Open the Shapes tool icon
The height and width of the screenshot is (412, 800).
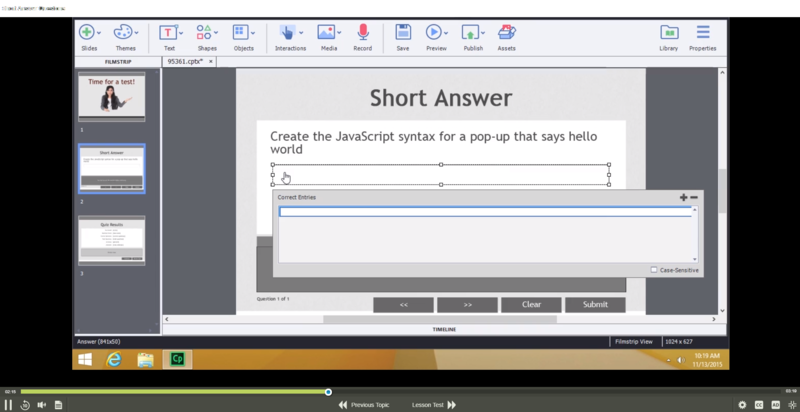(204, 32)
